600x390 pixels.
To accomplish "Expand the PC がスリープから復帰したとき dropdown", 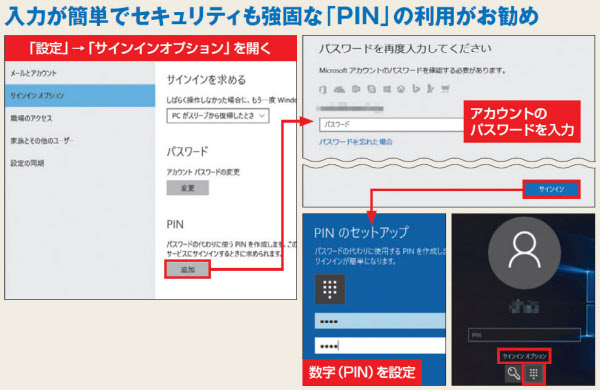I will 218,116.
